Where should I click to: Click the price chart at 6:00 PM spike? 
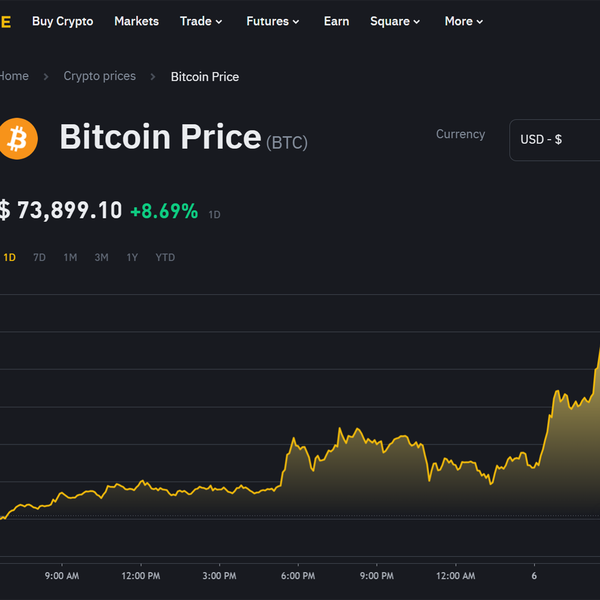293,440
